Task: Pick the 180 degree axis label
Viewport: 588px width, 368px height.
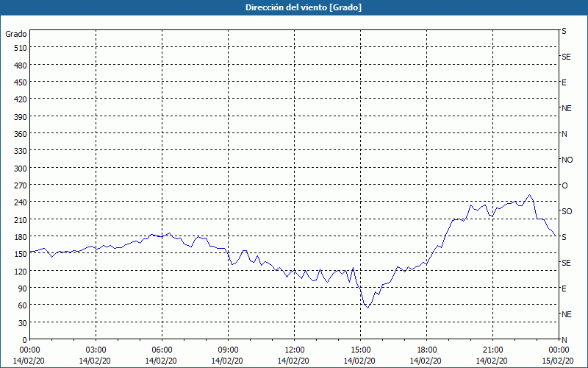Action: tap(21, 237)
